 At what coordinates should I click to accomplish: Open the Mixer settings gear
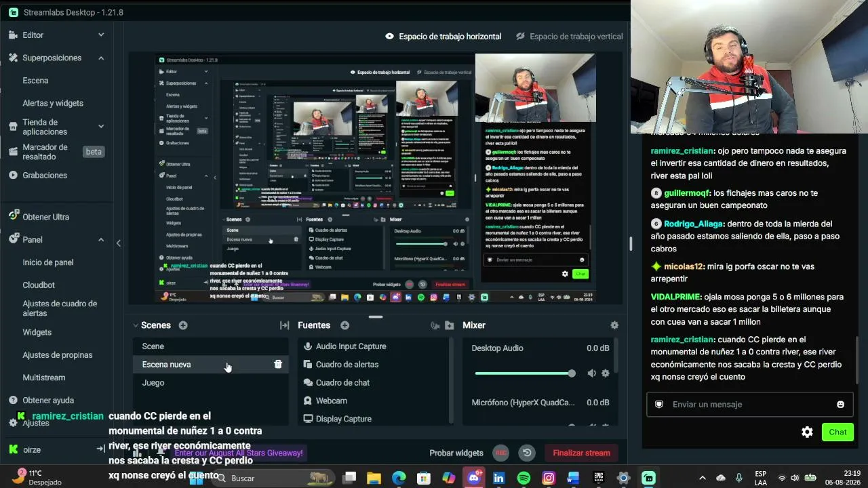pyautogui.click(x=614, y=325)
